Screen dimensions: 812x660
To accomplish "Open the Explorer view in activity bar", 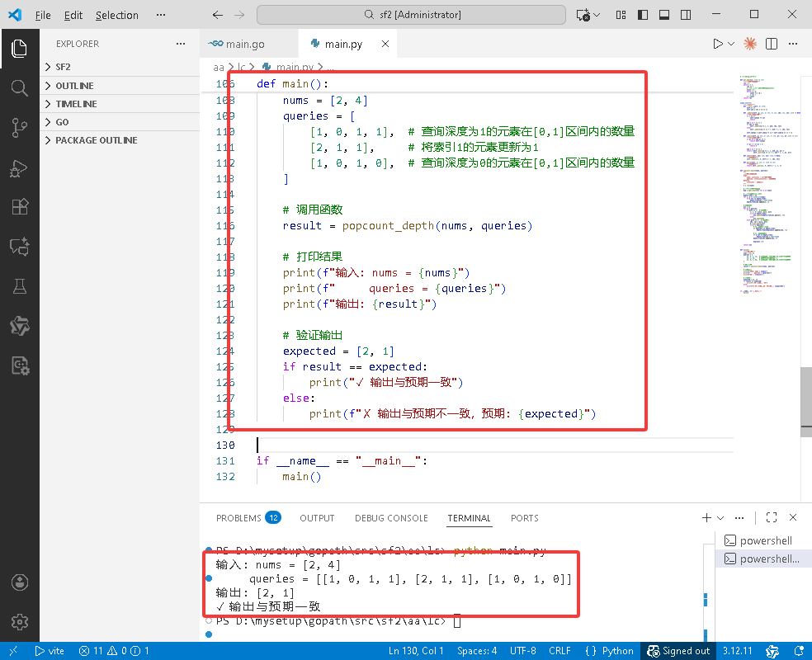I will (x=19, y=49).
